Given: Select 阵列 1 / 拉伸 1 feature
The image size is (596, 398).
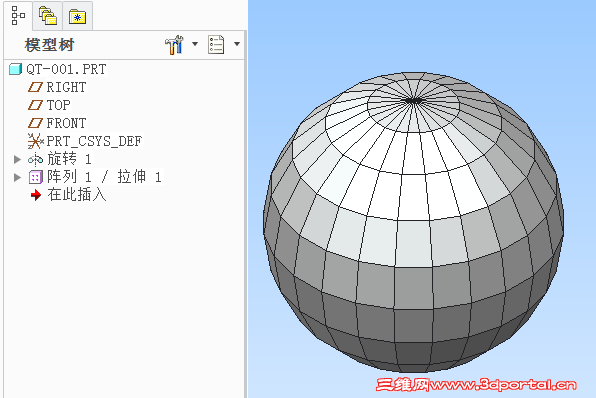Looking at the screenshot, I should coord(105,177).
